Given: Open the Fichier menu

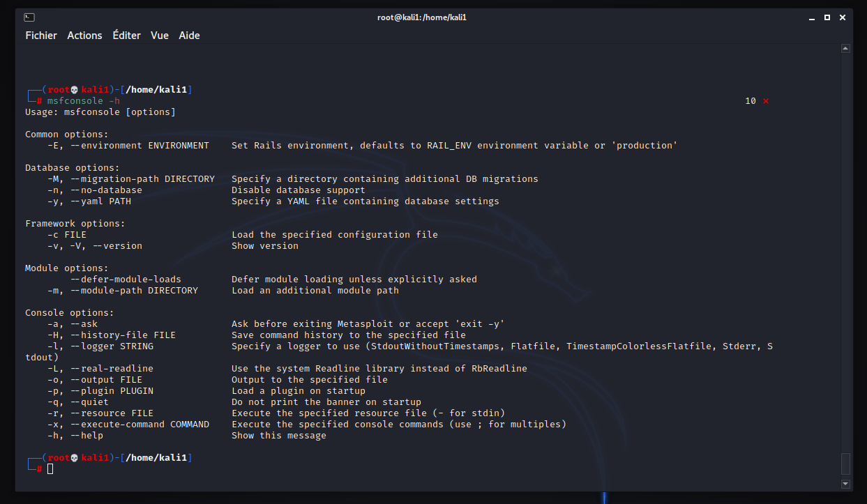Looking at the screenshot, I should point(41,36).
